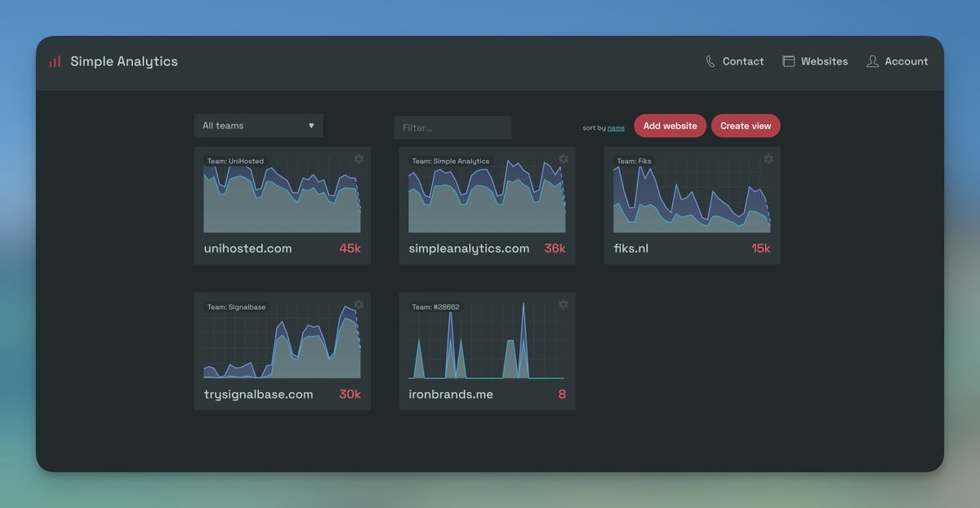
Task: Click the simpleanalytics.com traffic chart
Action: (x=487, y=196)
